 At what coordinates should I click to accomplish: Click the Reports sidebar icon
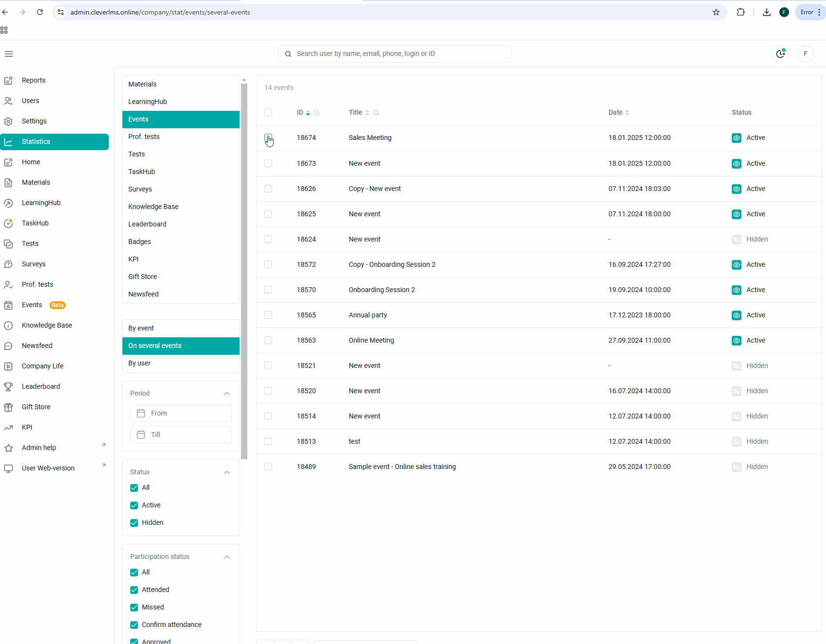click(8, 81)
